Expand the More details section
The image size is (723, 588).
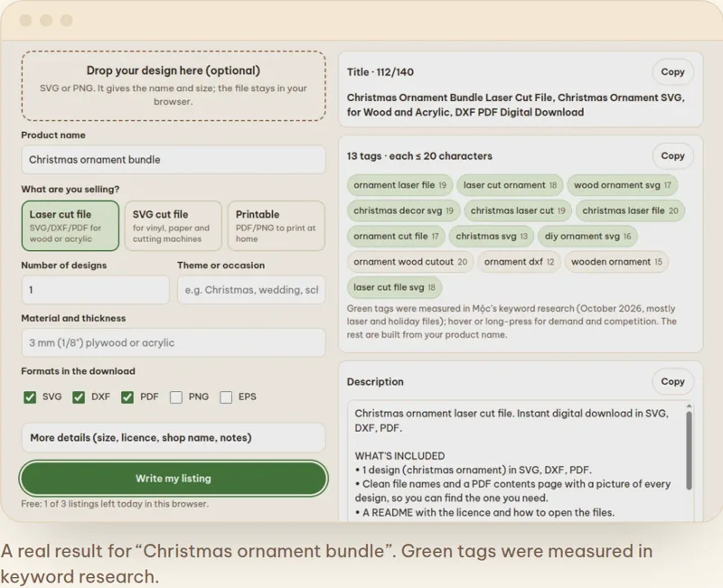174,437
